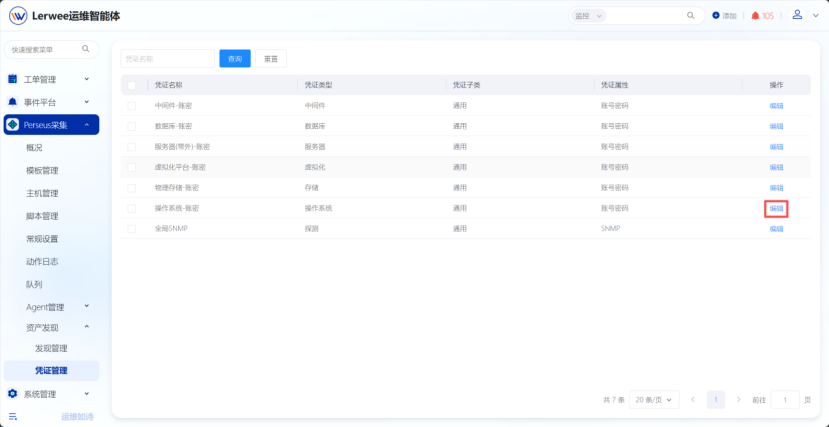Viewport: 829px width, 427px height.
Task: Click 编辑 for 数据库-账密
Action: click(776, 126)
